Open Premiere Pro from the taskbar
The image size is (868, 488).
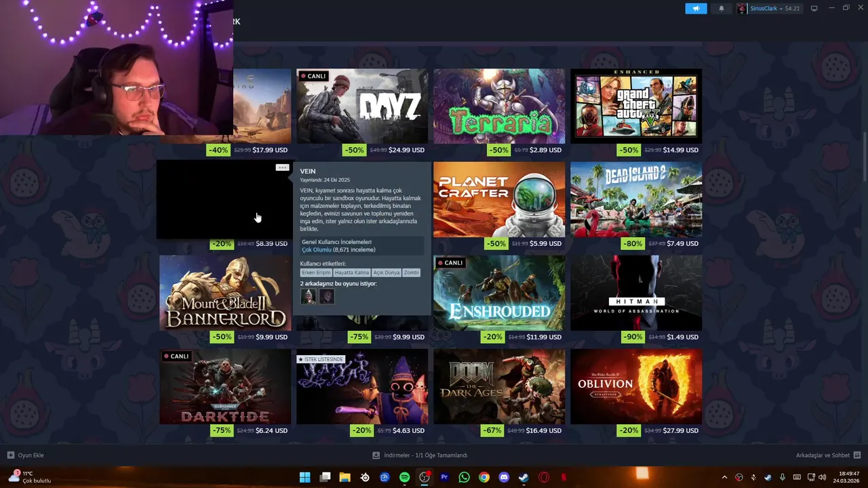[x=444, y=477]
